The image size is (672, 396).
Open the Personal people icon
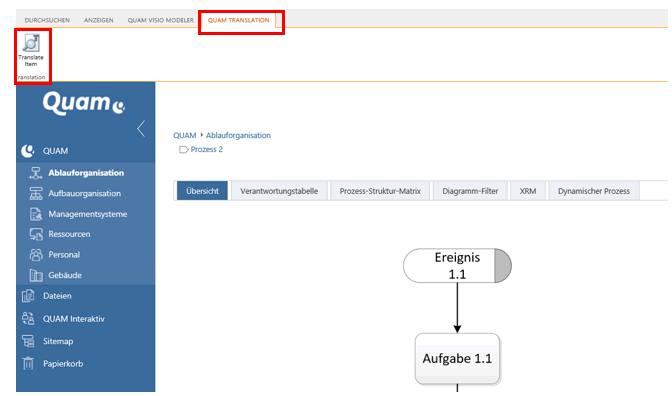[x=36, y=255]
